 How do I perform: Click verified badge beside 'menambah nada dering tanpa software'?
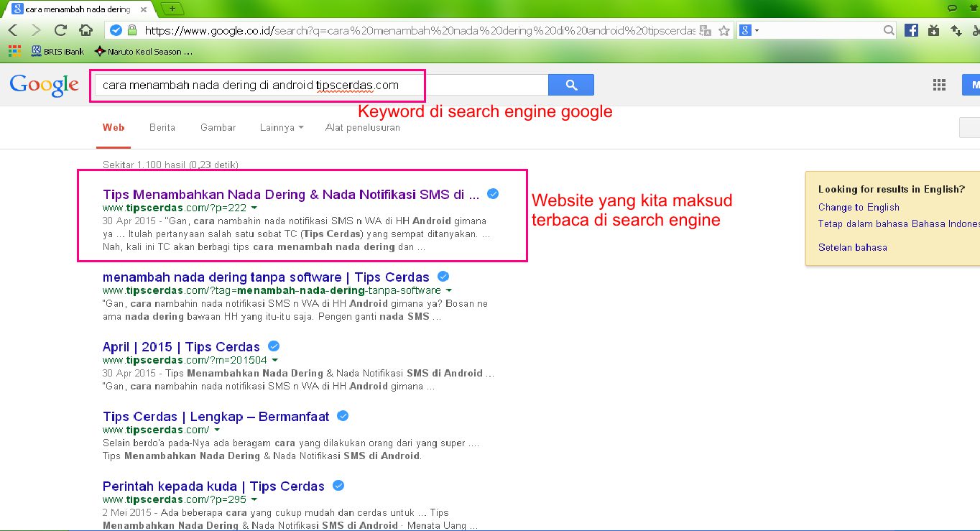pyautogui.click(x=444, y=277)
